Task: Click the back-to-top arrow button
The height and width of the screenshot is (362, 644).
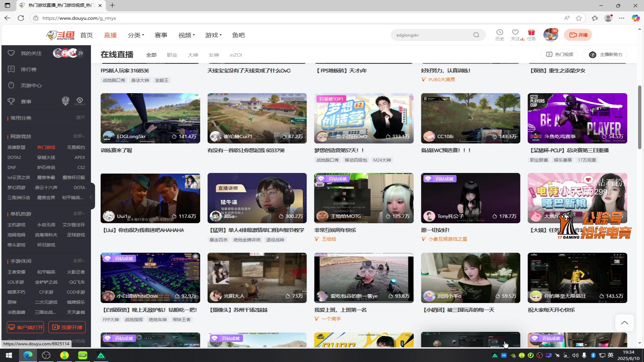Action: [x=624, y=323]
